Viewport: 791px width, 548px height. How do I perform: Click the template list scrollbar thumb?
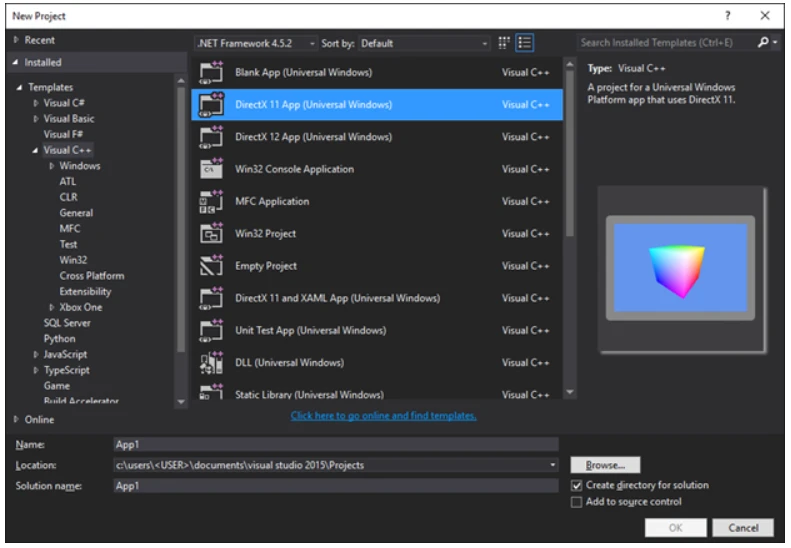(x=570, y=153)
